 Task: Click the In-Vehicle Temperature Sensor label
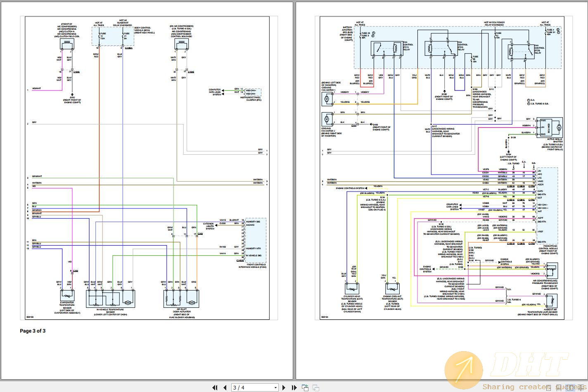(x=110, y=312)
